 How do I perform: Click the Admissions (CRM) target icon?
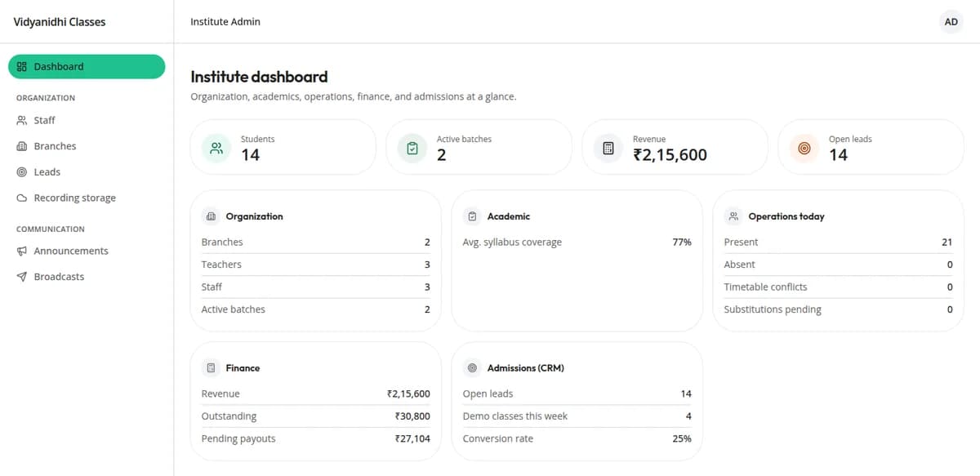[x=472, y=368]
